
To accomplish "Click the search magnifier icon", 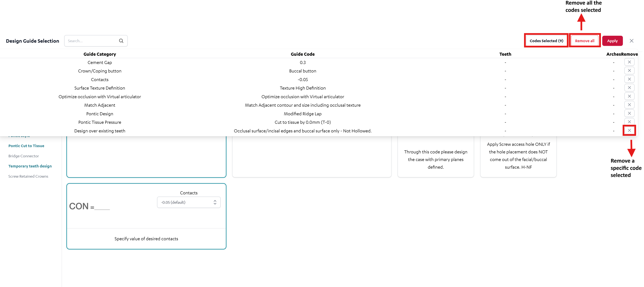I will tap(121, 41).
